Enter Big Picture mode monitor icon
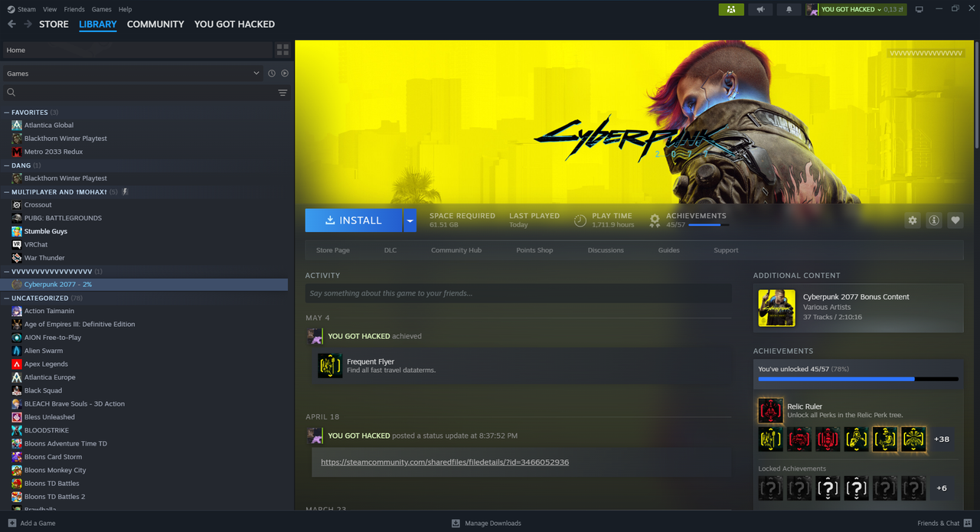The height and width of the screenshot is (532, 980). tap(920, 9)
